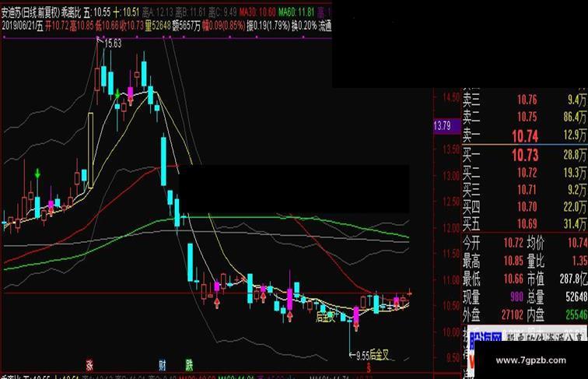The image size is (588, 379).
Task: Click the 均价 10.74 value
Action: click(577, 243)
